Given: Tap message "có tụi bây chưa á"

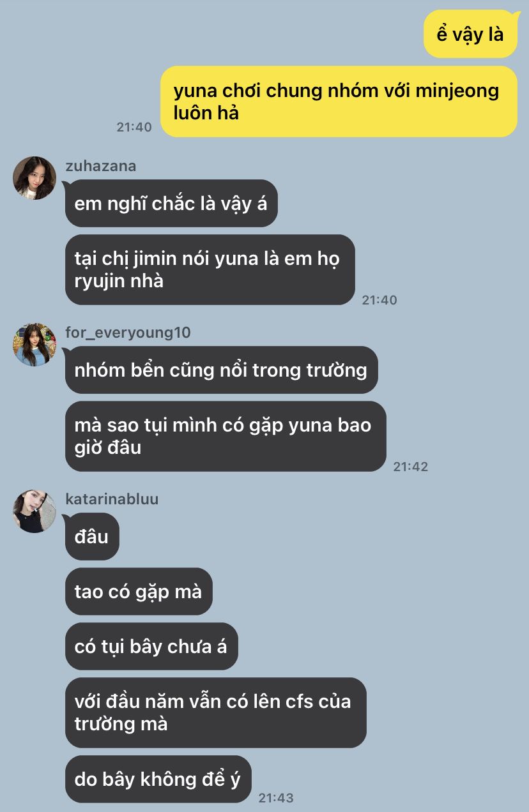Looking at the screenshot, I should pos(151,646).
